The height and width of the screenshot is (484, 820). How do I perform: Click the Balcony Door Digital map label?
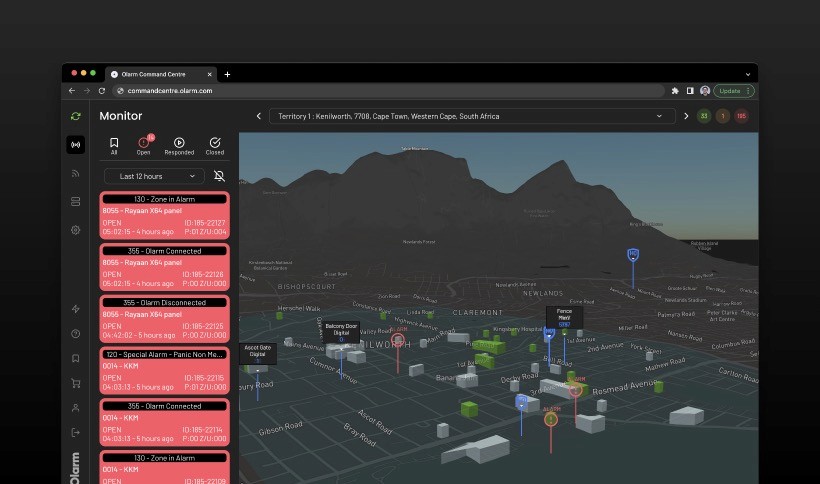341,332
